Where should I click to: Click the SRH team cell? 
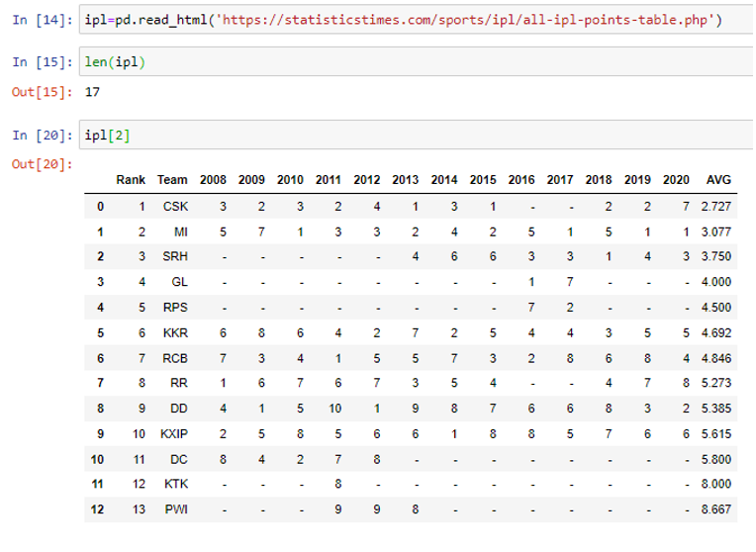[175, 256]
